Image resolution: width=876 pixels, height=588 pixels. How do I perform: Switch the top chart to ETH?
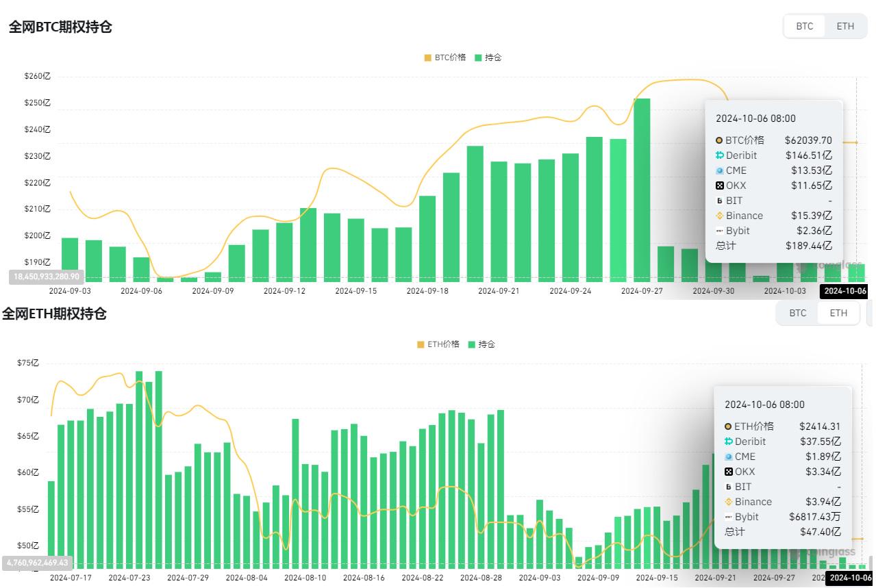point(845,26)
